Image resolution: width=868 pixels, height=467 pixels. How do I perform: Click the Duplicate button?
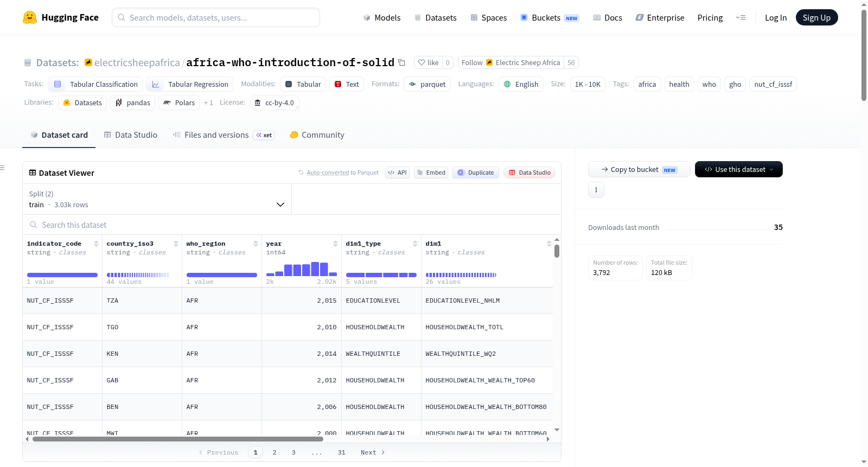click(475, 172)
